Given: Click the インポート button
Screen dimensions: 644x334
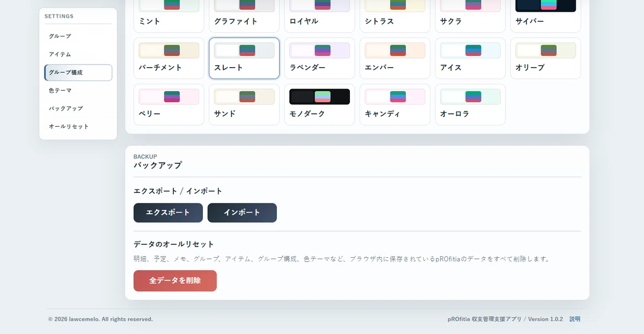Looking at the screenshot, I should 242,213.
